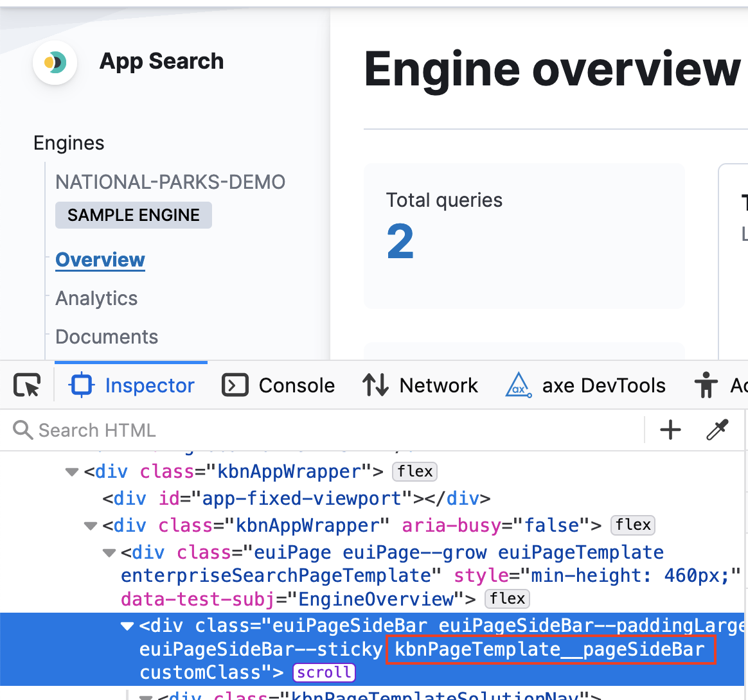This screenshot has height=700, width=748.
Task: Collapse the kbnPageTemplateSolutionNav div node
Action: (x=145, y=697)
